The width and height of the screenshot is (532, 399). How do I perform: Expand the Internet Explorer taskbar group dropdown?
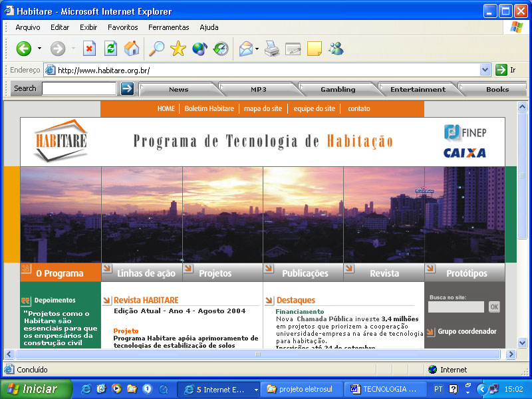coord(256,390)
